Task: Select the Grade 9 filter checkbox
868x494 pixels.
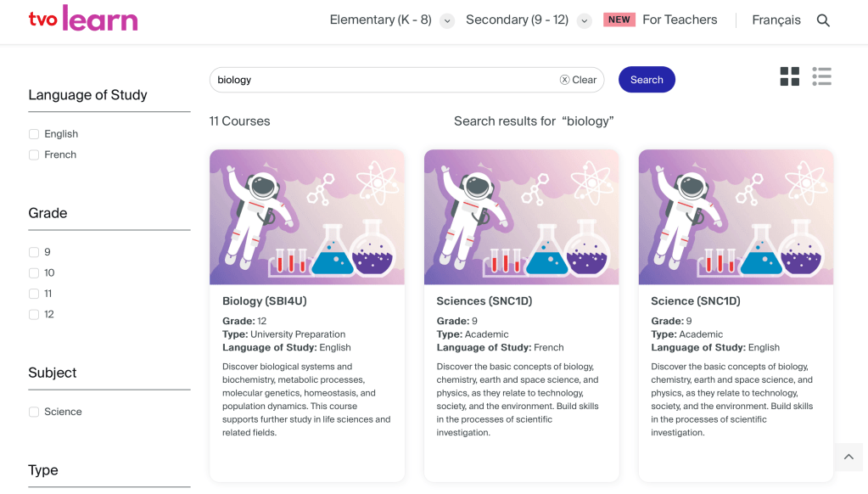Action: pyautogui.click(x=34, y=252)
